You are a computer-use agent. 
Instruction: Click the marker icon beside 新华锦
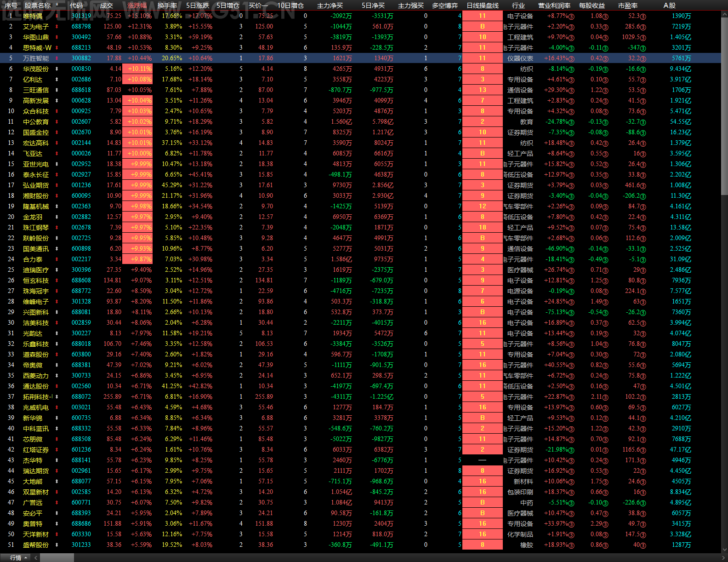[x=57, y=418]
